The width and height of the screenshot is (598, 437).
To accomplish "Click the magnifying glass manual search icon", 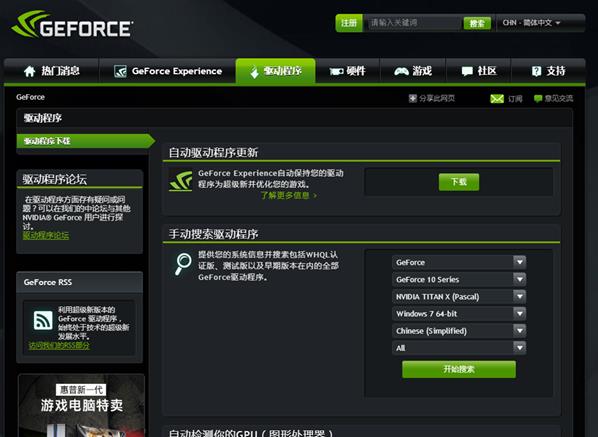I will coord(183,264).
